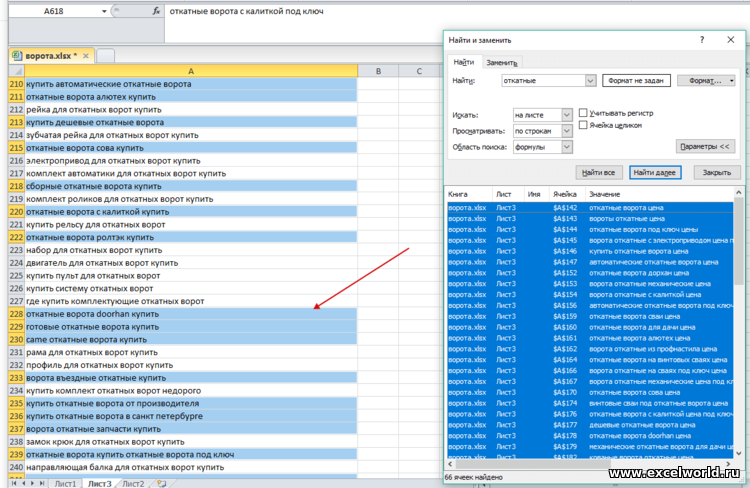Collapse options with Параметры << button
This screenshot has height=488, width=750.
tap(705, 146)
